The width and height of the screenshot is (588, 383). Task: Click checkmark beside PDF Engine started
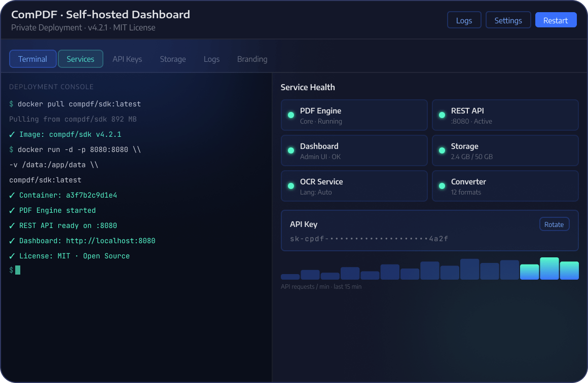click(x=12, y=210)
